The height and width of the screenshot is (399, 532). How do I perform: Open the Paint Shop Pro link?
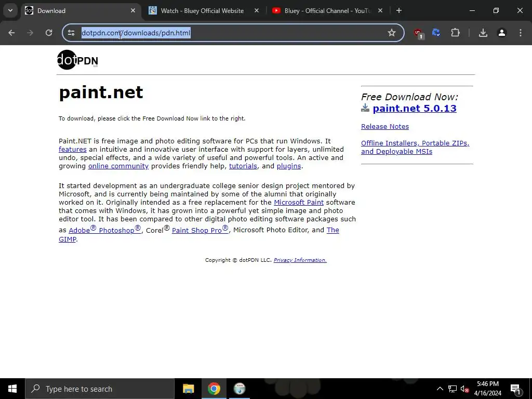pyautogui.click(x=200, y=230)
